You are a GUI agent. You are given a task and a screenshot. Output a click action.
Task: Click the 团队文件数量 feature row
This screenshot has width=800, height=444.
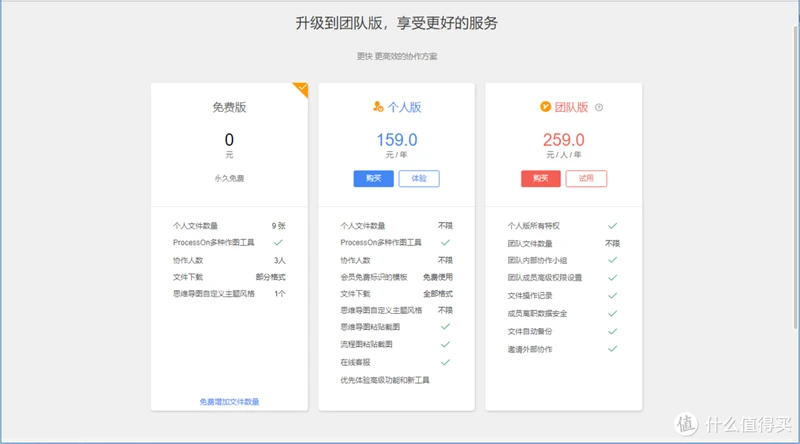point(564,243)
